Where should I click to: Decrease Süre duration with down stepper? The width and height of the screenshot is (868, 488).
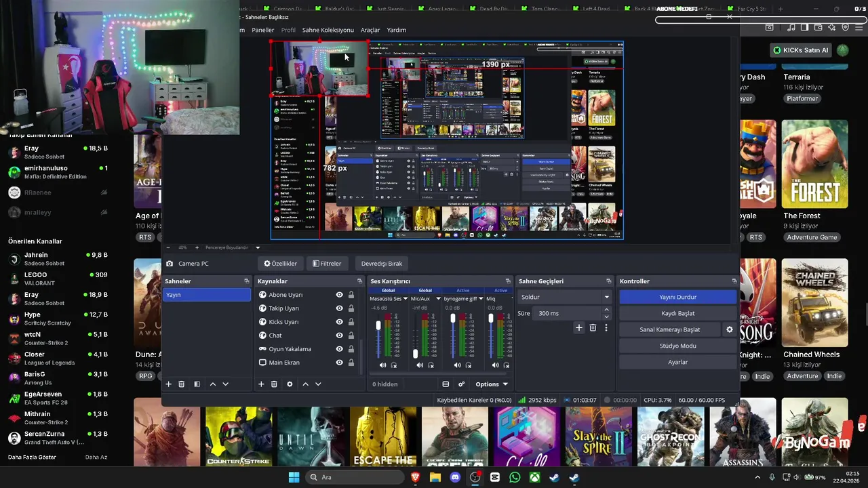(606, 317)
